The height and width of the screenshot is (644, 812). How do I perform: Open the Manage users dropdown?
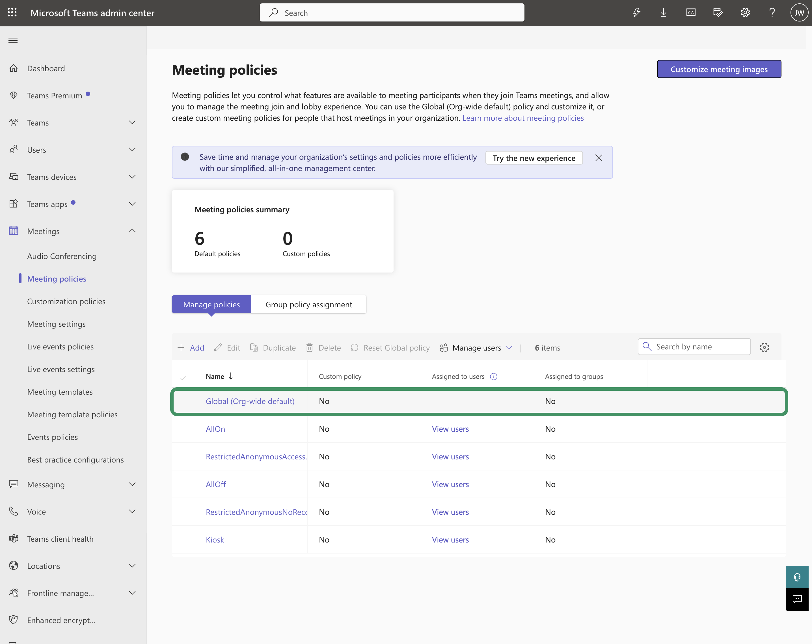(476, 348)
